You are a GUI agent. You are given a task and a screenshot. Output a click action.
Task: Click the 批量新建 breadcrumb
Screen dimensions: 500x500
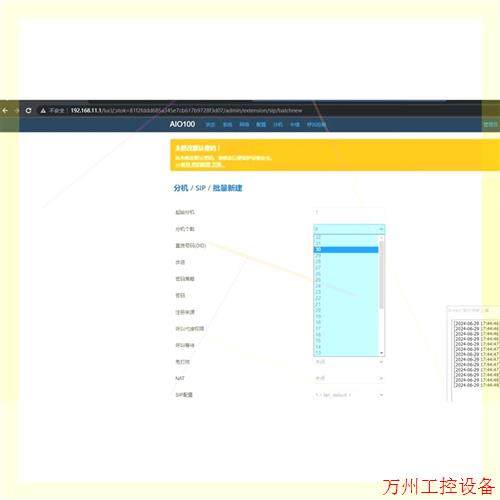[x=227, y=188]
